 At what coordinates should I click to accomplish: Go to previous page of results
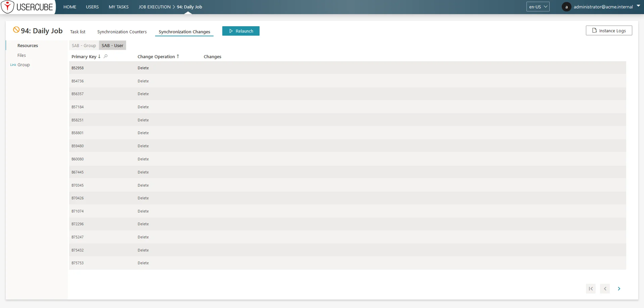(605, 288)
